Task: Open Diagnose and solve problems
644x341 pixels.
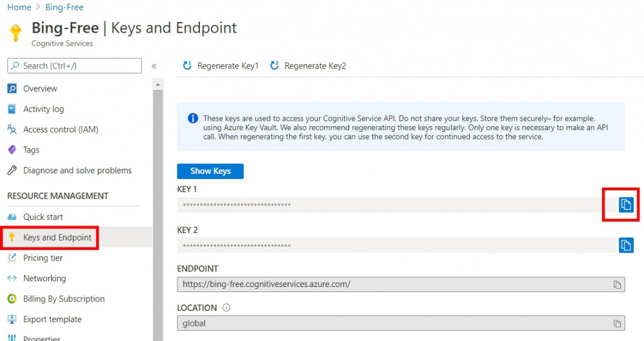Action: pyautogui.click(x=77, y=170)
